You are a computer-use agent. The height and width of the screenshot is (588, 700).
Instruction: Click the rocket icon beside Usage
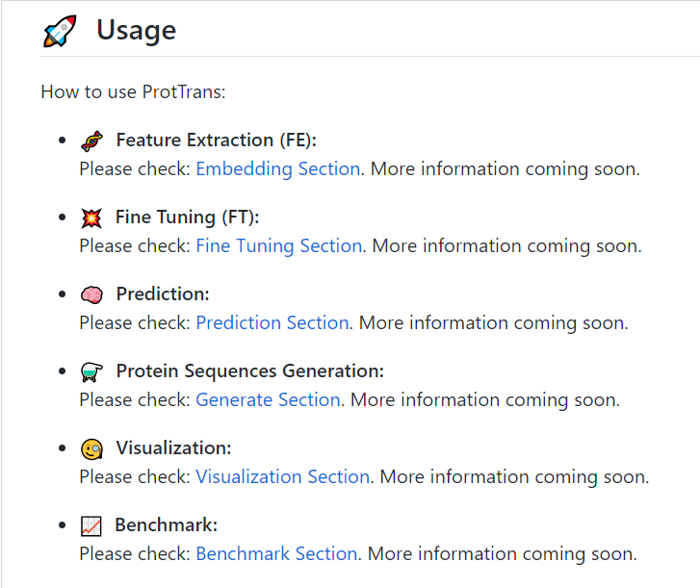tap(60, 31)
